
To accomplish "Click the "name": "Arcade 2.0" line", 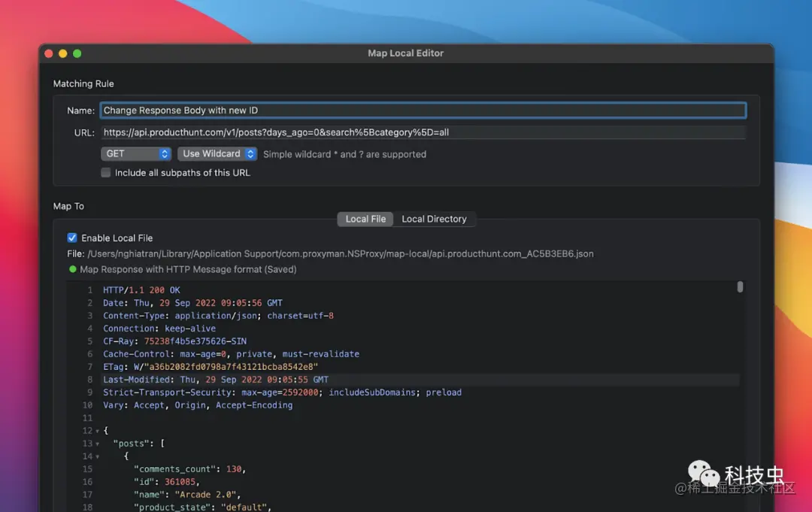I will click(x=187, y=495).
